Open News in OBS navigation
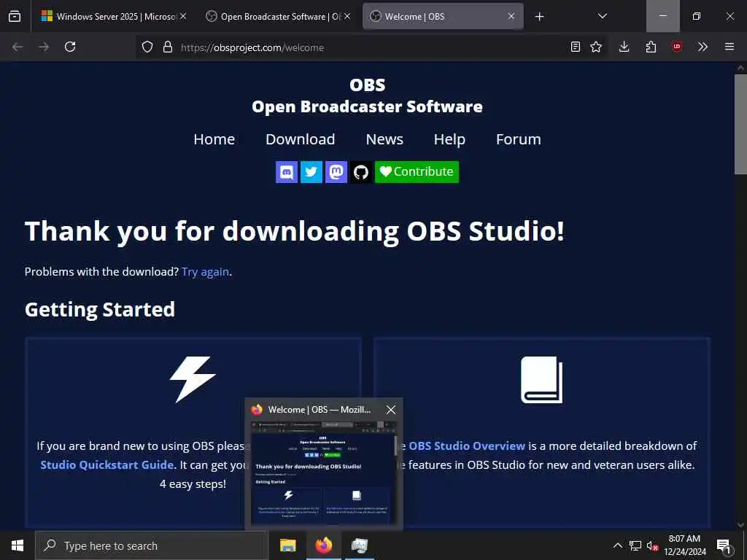 pyautogui.click(x=384, y=139)
